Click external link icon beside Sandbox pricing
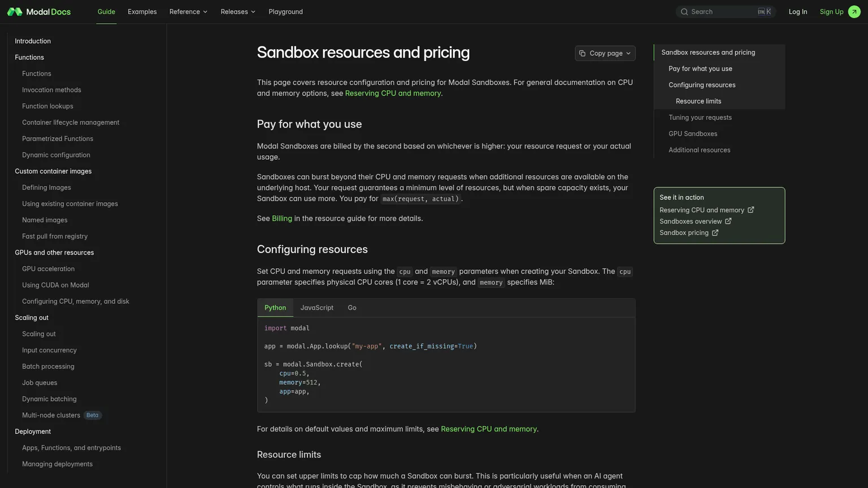Image resolution: width=868 pixels, height=488 pixels. (715, 233)
